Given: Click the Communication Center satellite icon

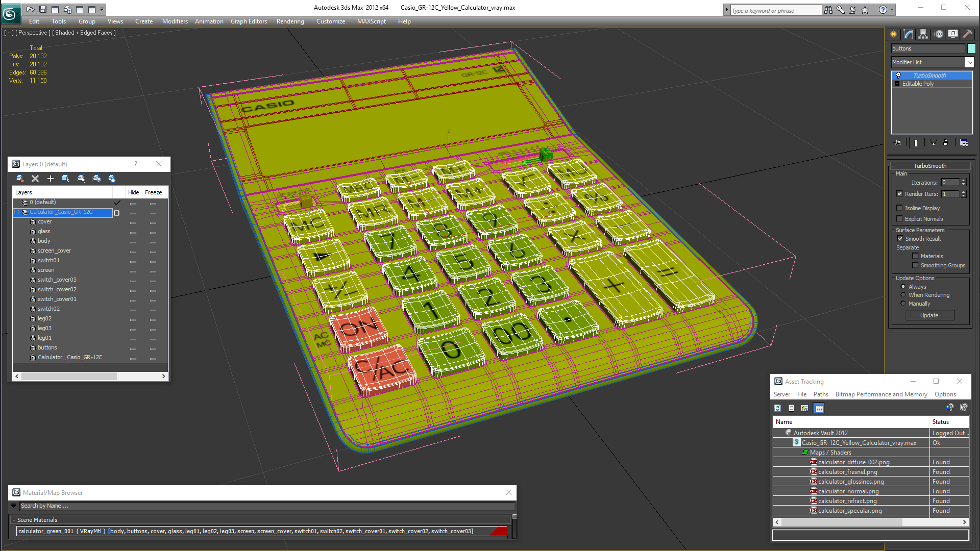Looking at the screenshot, I should pos(853,10).
